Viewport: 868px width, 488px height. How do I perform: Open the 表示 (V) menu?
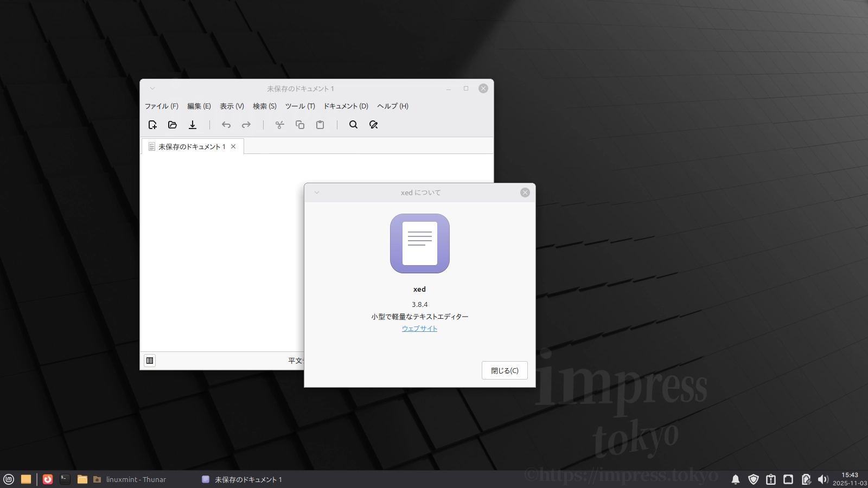coord(232,106)
